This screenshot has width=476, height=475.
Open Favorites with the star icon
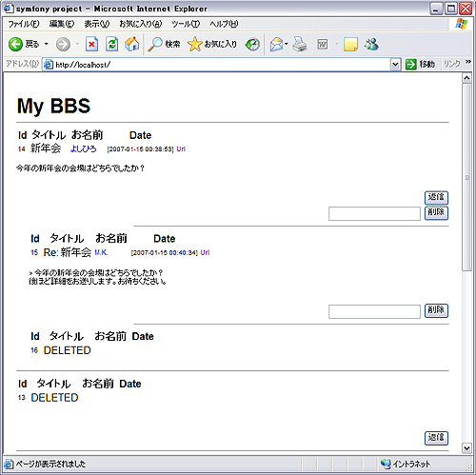[x=194, y=44]
